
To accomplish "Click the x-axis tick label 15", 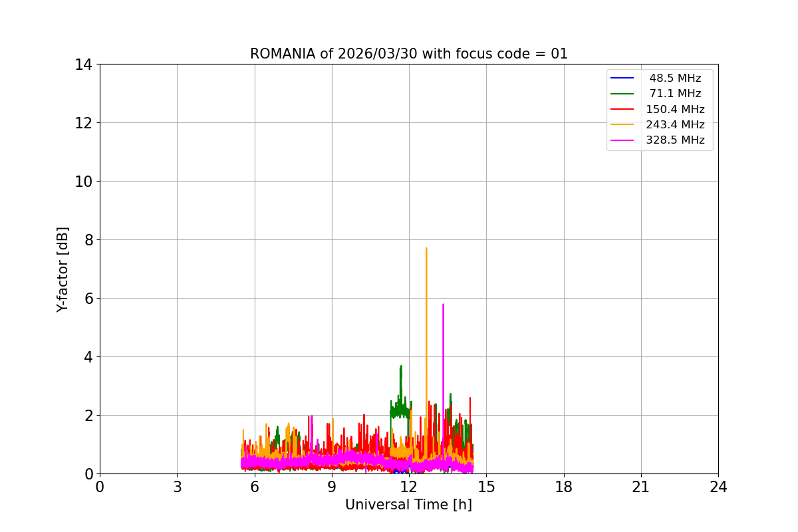I will [x=486, y=487].
